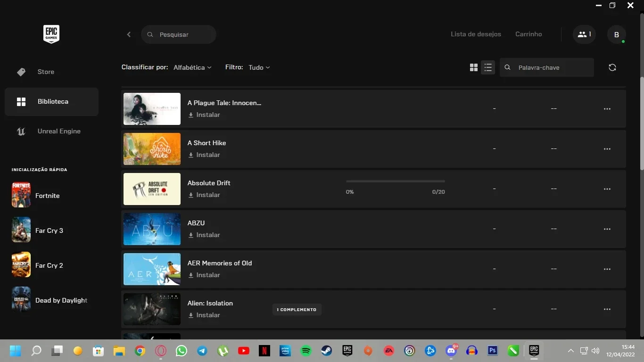Image resolution: width=644 pixels, height=362 pixels.
Task: Open Steam from the taskbar
Action: pos(327,351)
